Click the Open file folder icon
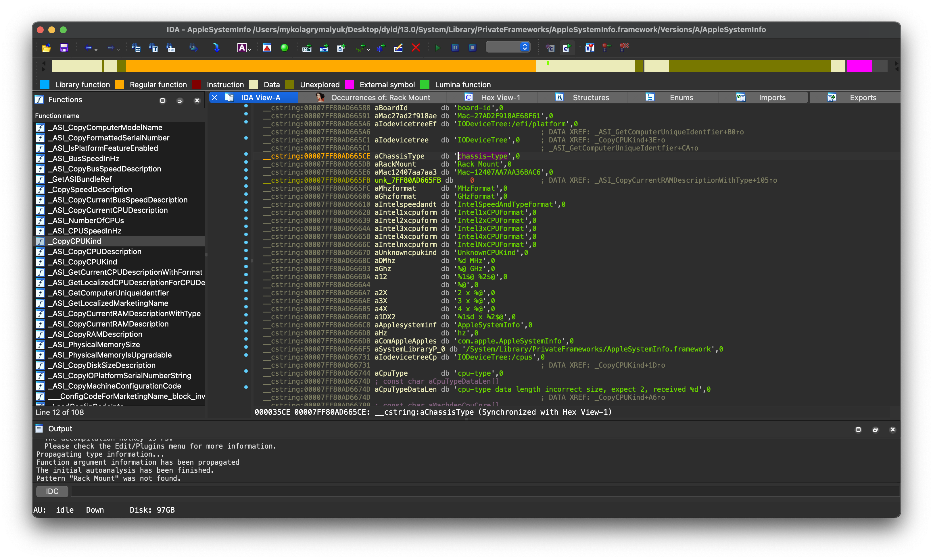Image resolution: width=933 pixels, height=560 pixels. pyautogui.click(x=46, y=48)
